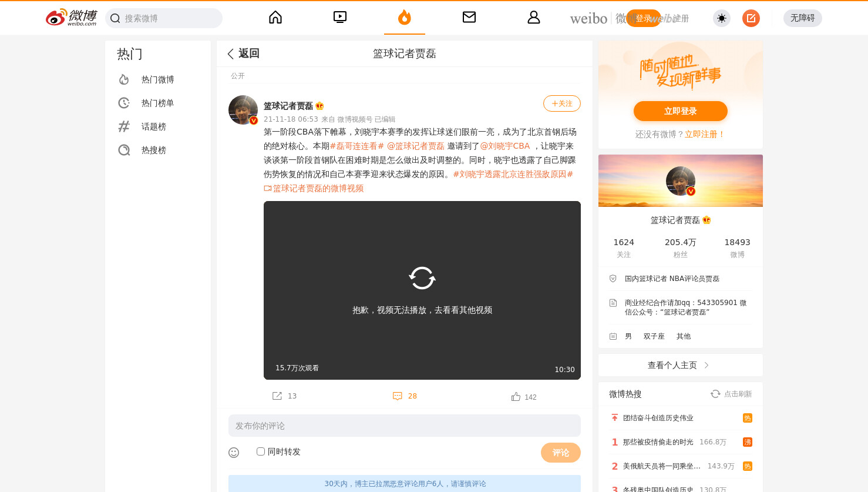Open the 205.4万 粉丝 followers count
Viewport: 868px width, 492px height.
pos(681,247)
